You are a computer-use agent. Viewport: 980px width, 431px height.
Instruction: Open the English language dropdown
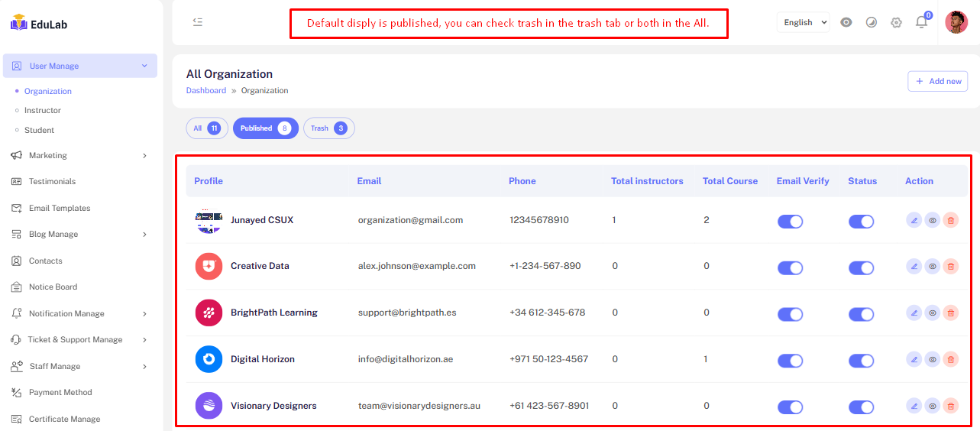pyautogui.click(x=804, y=22)
